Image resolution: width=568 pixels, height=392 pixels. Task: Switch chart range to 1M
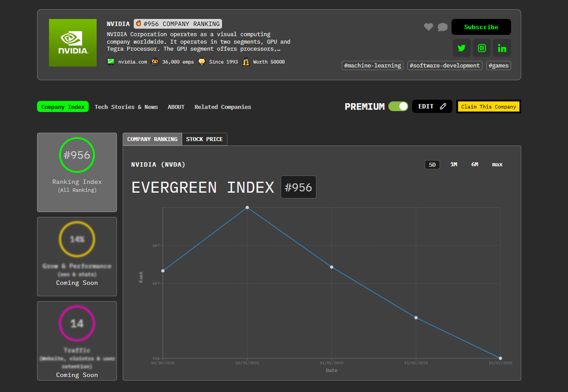point(454,164)
